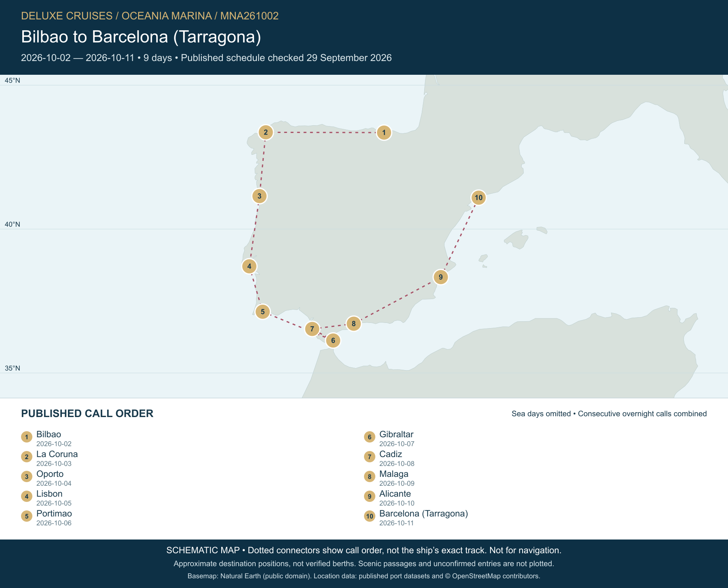Click the date 2026-10-09 under Malaga
Viewport: 728px width, 588px height.
[x=397, y=483]
